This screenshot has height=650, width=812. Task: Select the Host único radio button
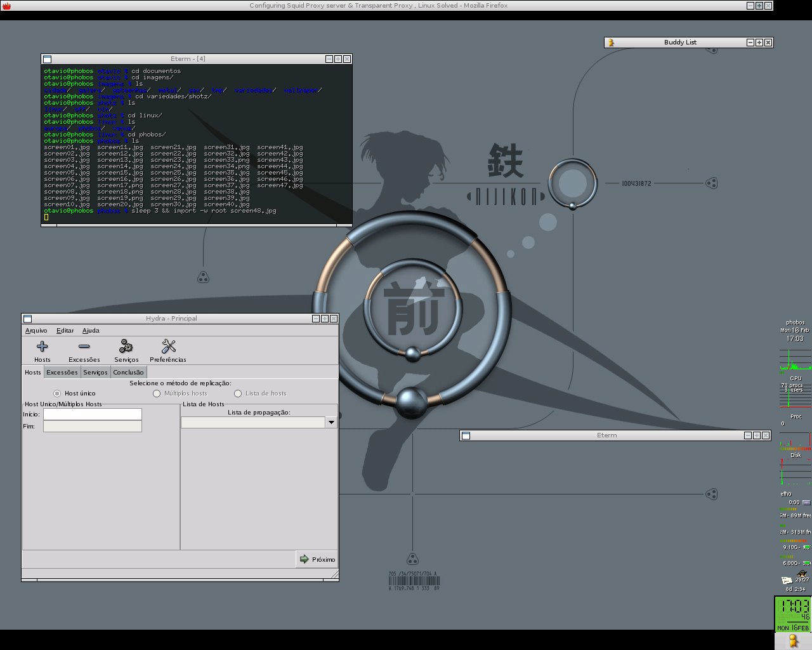[57, 394]
